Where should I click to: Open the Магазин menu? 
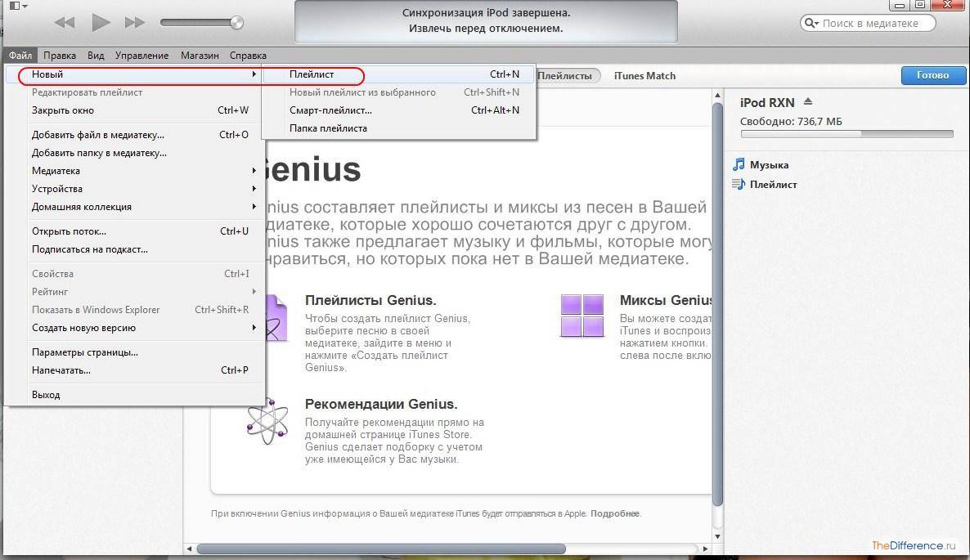[x=200, y=55]
